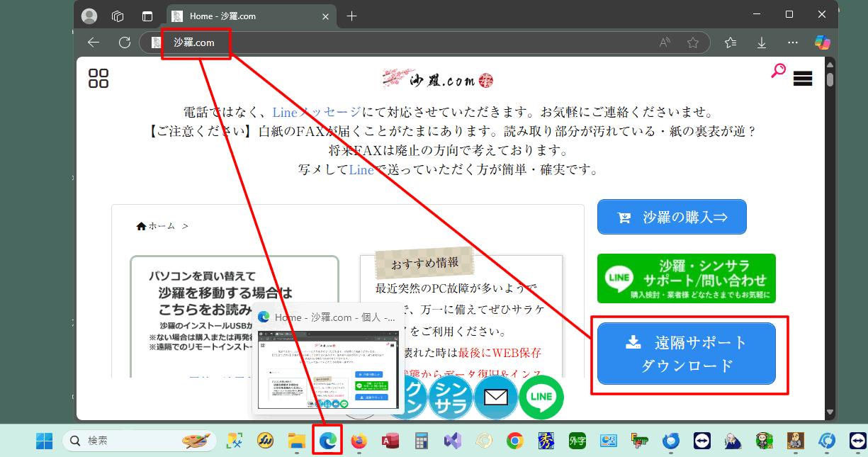
Task: Open the 沙羅・シンサラ サポート/問い合わせ LINE banner
Action: coord(687,278)
